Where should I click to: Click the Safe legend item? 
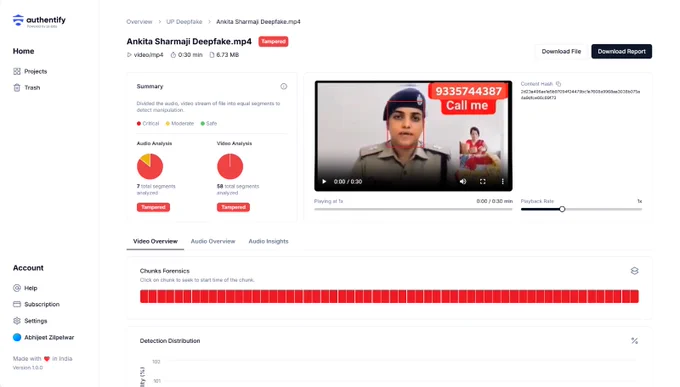(209, 124)
